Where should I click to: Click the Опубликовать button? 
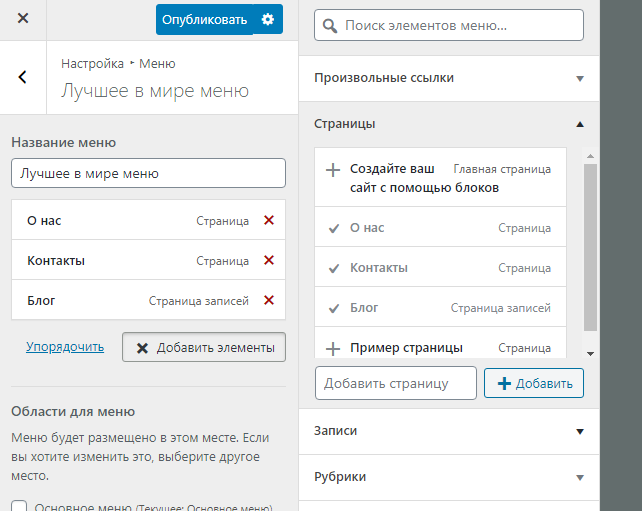click(204, 19)
